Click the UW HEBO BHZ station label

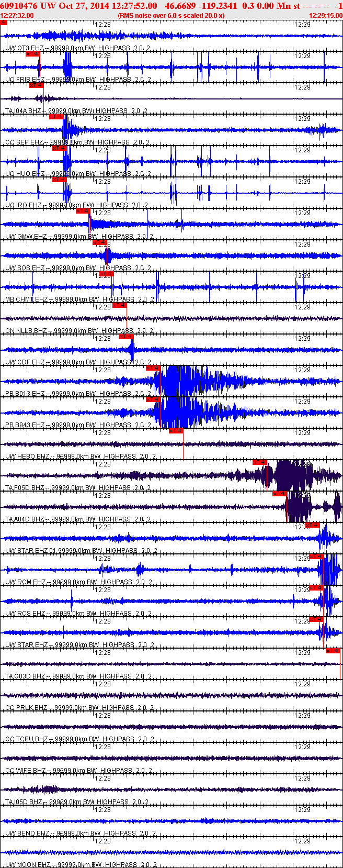click(81, 457)
